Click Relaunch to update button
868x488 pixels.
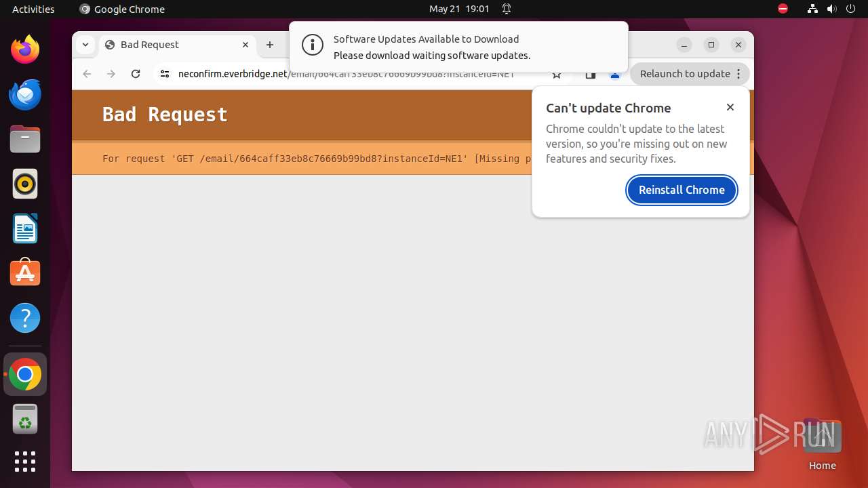pyautogui.click(x=690, y=74)
